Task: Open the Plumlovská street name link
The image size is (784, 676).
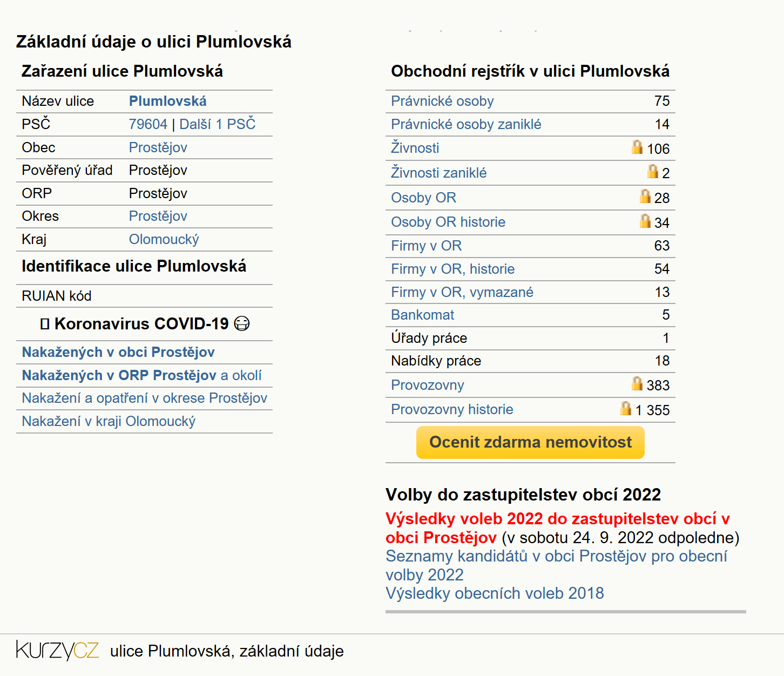Action: 167,101
